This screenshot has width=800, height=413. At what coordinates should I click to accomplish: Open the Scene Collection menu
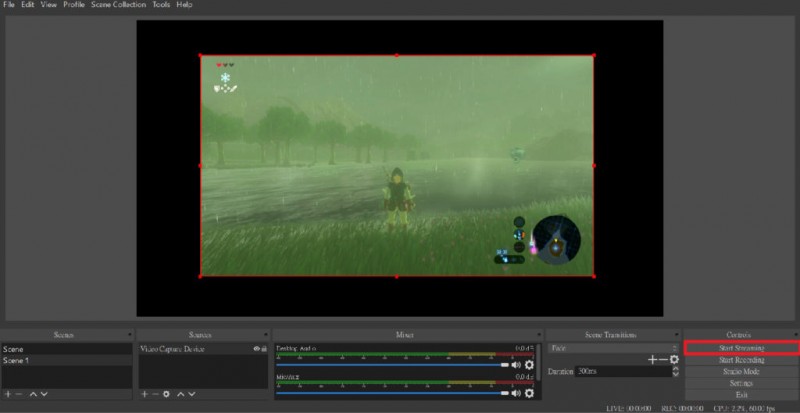click(118, 5)
